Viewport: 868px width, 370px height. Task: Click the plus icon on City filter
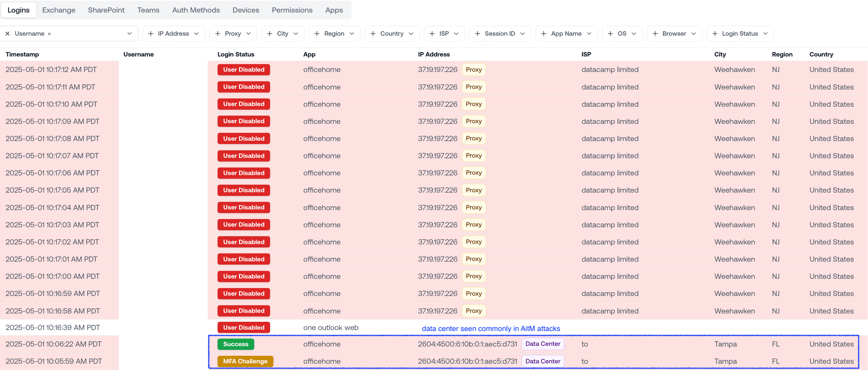pyautogui.click(x=269, y=34)
